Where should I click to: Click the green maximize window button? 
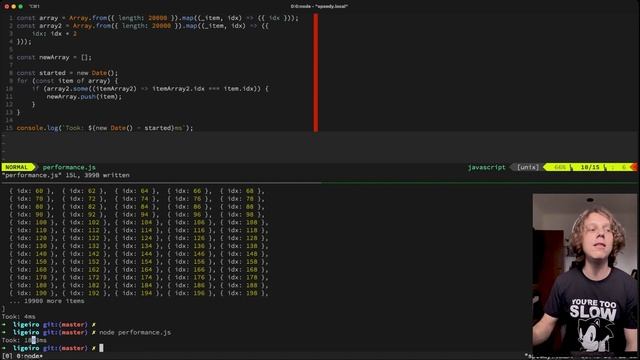pos(20,7)
